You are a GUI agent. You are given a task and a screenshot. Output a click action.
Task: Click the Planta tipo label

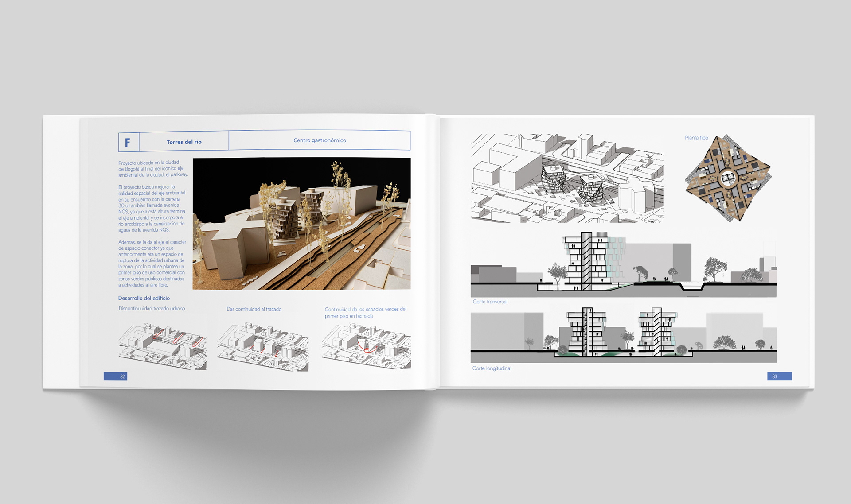point(696,138)
